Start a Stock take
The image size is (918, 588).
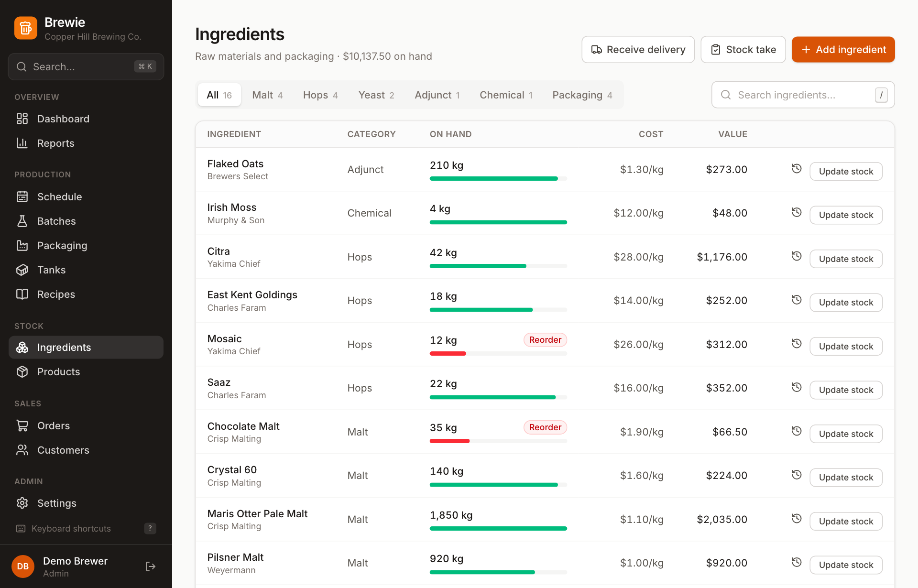click(x=743, y=49)
